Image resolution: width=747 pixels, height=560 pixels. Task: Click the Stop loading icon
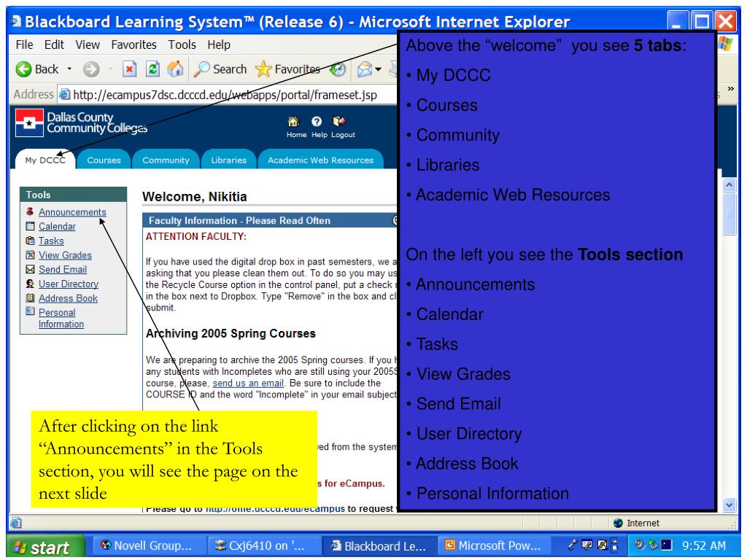point(129,69)
